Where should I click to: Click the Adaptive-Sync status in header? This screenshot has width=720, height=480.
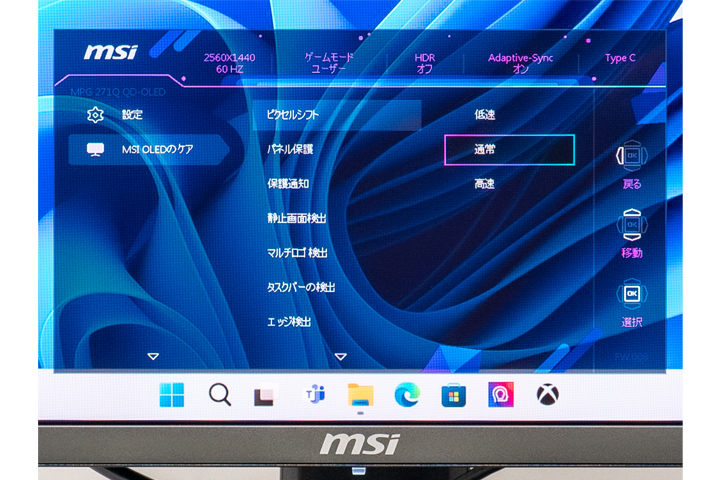pyautogui.click(x=520, y=64)
